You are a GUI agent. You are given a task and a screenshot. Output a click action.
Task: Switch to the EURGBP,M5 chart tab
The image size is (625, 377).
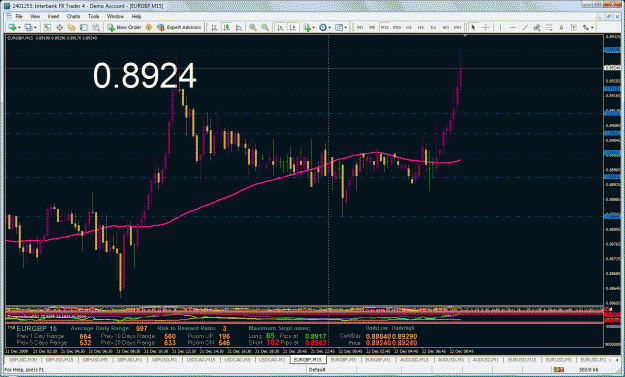[x=343, y=359]
